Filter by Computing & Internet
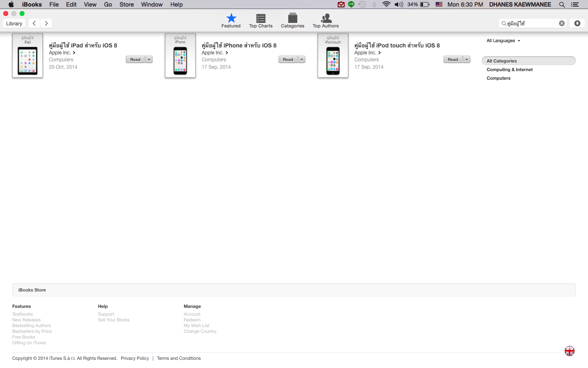The height and width of the screenshot is (368, 588). click(x=510, y=70)
